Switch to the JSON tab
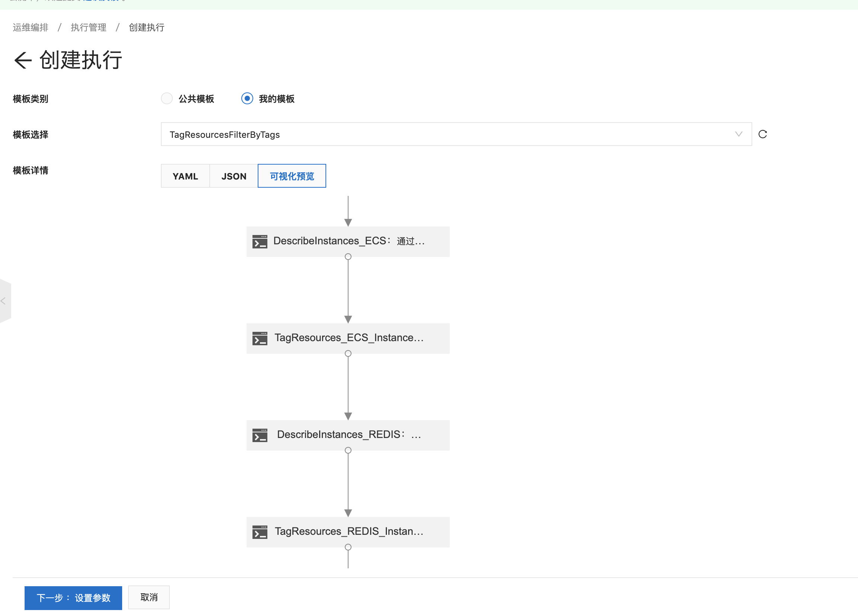This screenshot has width=858, height=616. coord(234,176)
